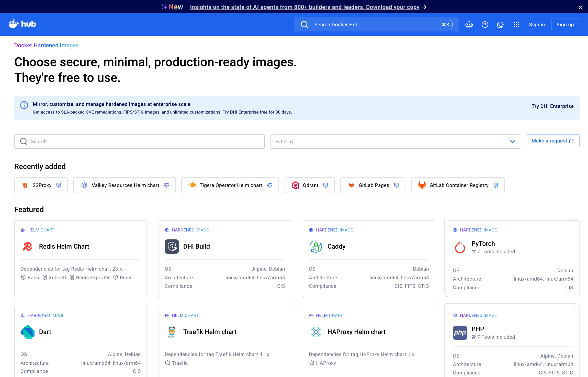Click the helm badge beside Valkey Resources
588x377 pixels.
pyautogui.click(x=167, y=185)
